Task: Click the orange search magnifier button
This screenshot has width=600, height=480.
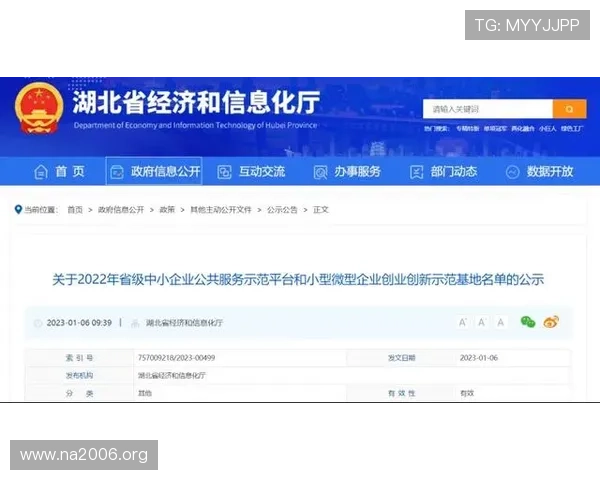Action: coord(569,109)
